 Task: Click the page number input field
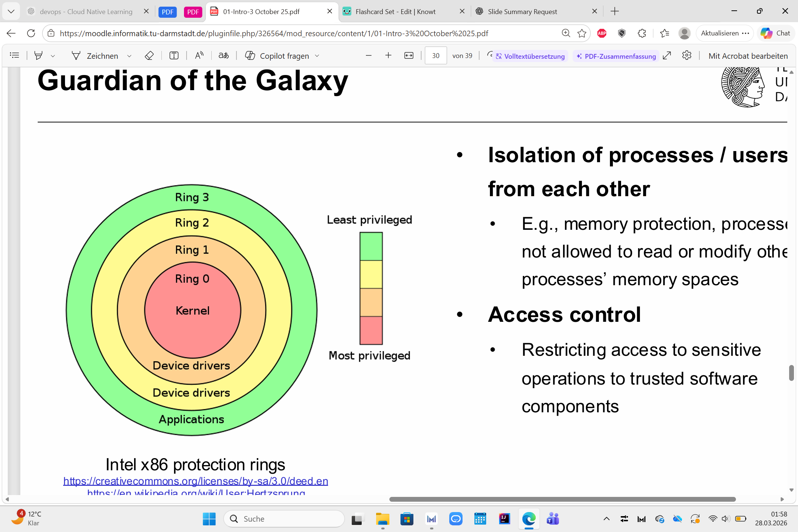pyautogui.click(x=436, y=56)
